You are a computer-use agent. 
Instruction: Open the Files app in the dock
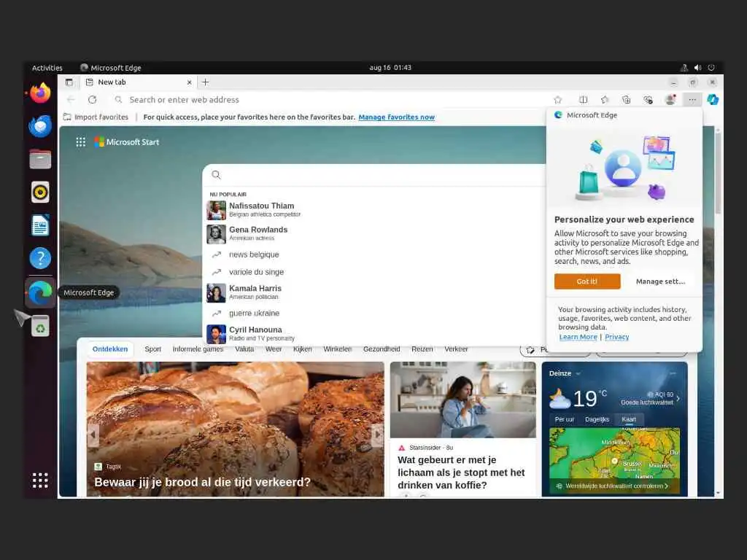41,159
